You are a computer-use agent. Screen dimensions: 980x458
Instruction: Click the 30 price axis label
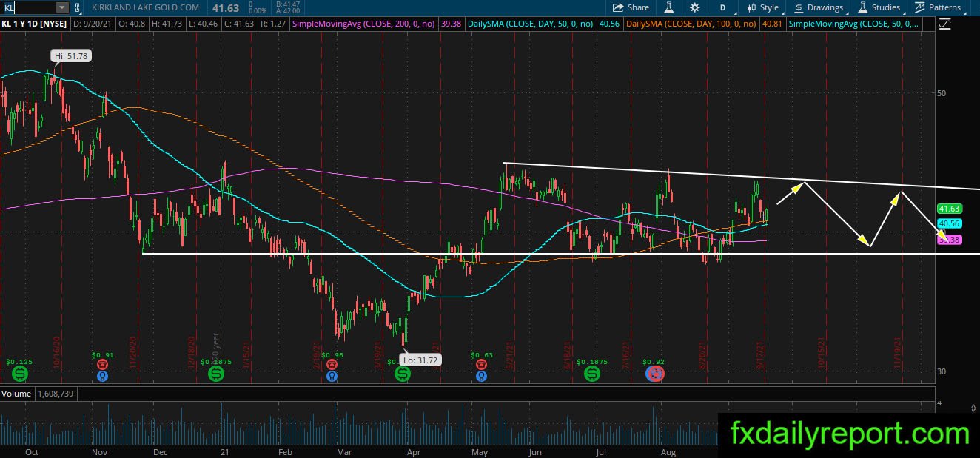click(x=942, y=371)
